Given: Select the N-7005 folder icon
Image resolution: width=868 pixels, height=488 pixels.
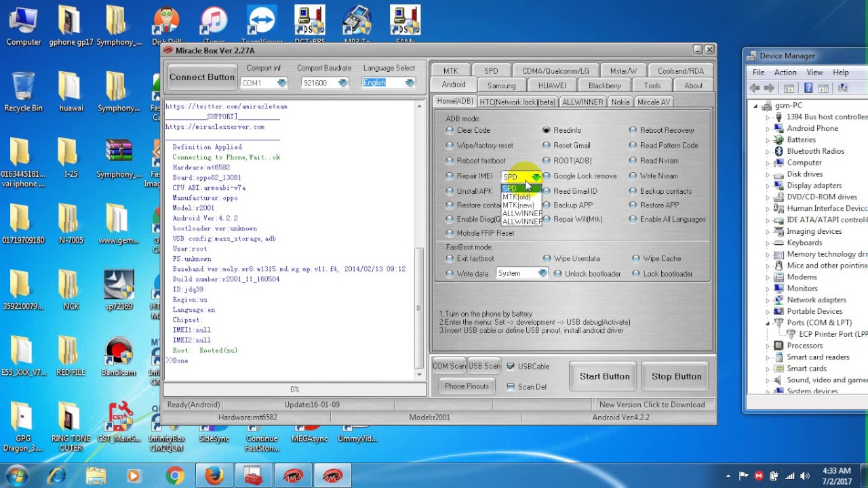Looking at the screenshot, I should pos(71,224).
